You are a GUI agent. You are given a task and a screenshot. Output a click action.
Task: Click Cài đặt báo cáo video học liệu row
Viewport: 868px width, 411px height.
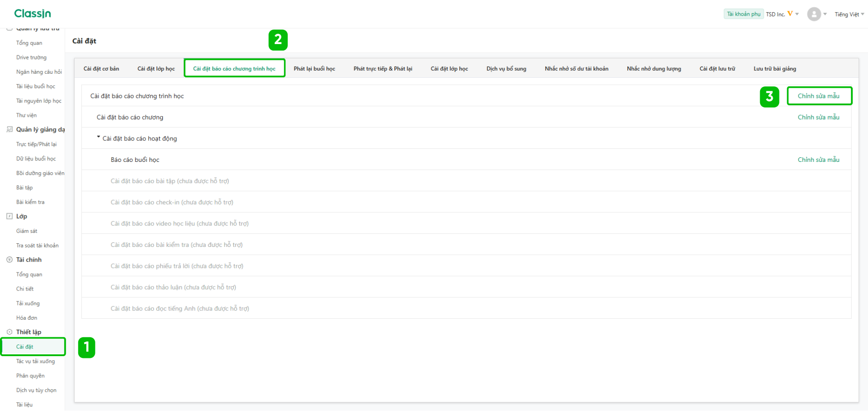[466, 223]
